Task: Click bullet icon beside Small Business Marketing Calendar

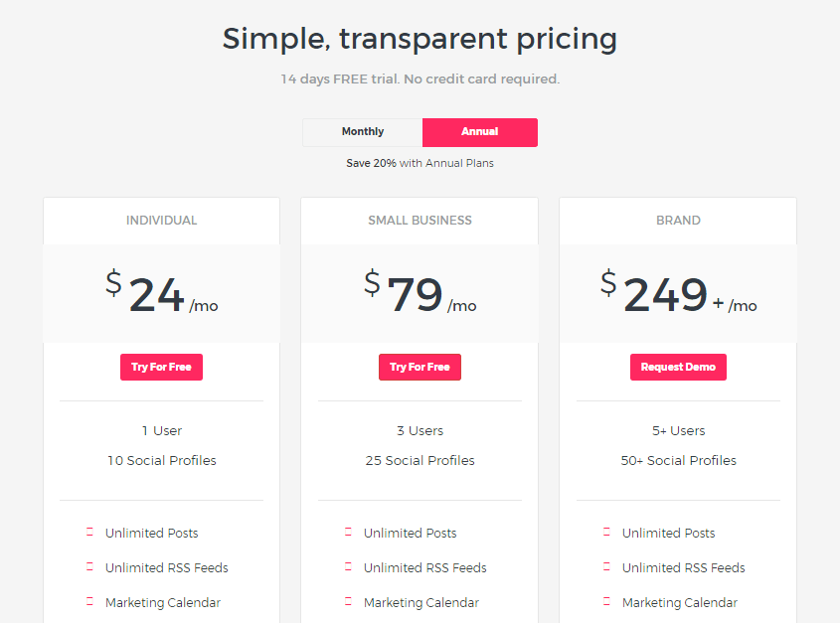Action: click(348, 603)
